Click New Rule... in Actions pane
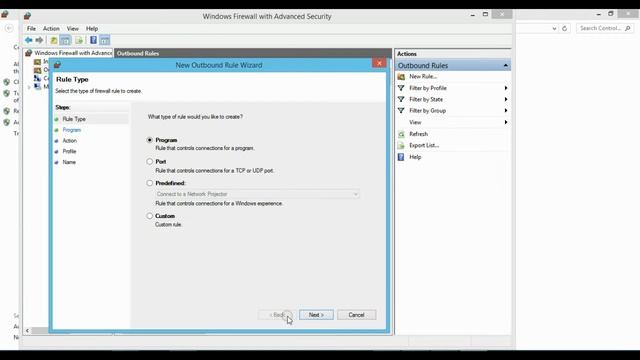The width and height of the screenshot is (640, 360). tap(423, 77)
